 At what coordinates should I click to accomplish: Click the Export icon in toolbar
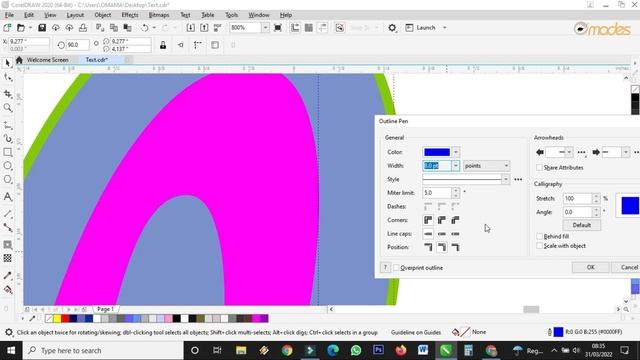coord(204,28)
